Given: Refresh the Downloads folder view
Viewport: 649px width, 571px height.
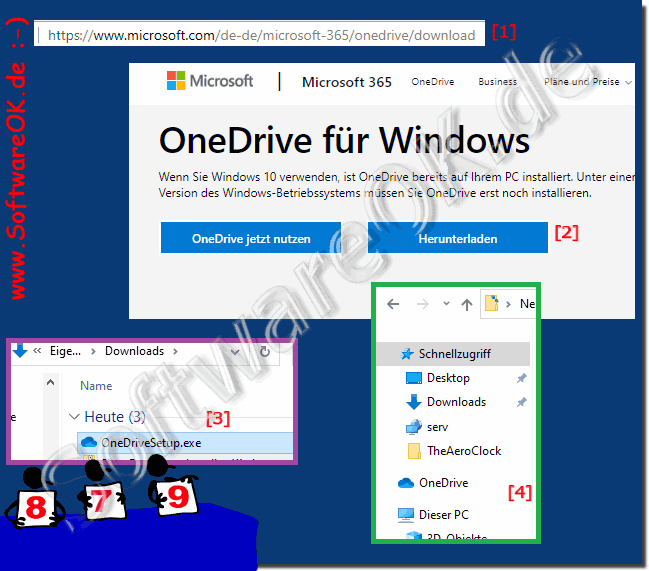Looking at the screenshot, I should click(264, 352).
